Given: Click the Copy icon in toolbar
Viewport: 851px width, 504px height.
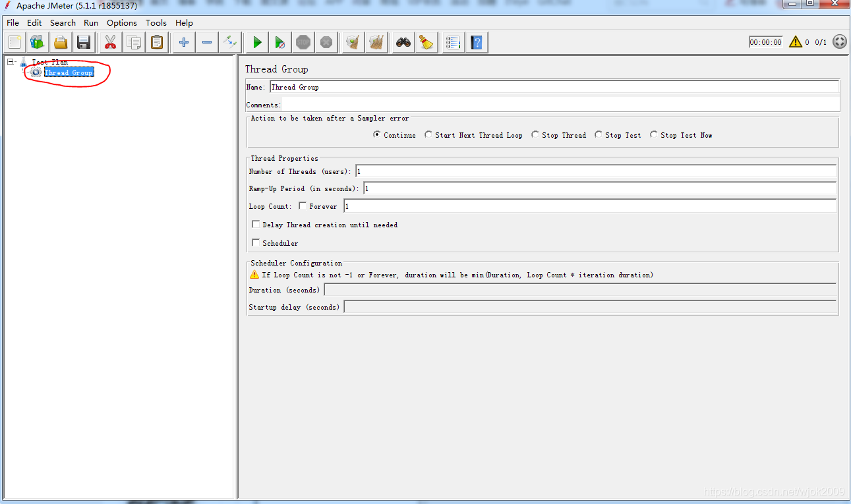Looking at the screenshot, I should 134,43.
